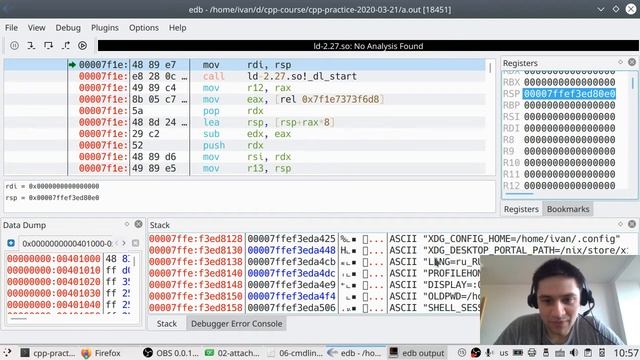Float the Stack panel with its diamond icon
Screen dimensions: 640x360
click(x=620, y=224)
